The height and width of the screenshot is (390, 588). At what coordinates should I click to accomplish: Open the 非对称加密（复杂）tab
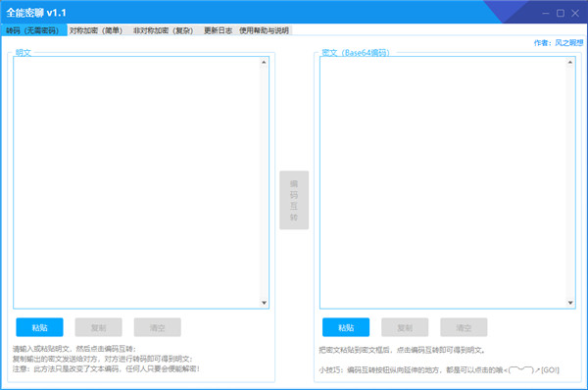[x=164, y=30]
